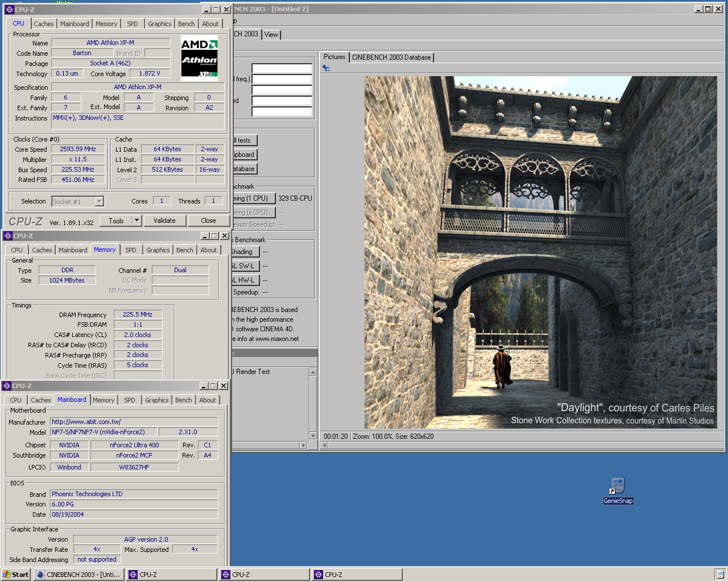Click the topmost empty info field in CINEBENCH

pos(282,68)
